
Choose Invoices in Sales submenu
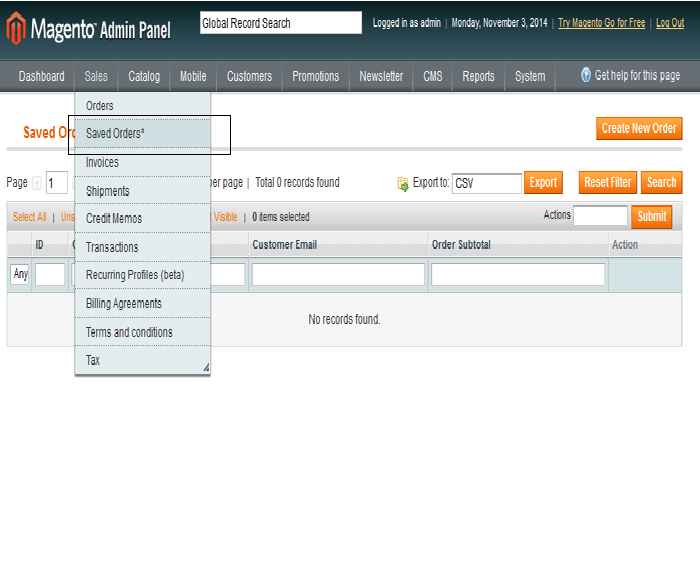[x=142, y=162]
